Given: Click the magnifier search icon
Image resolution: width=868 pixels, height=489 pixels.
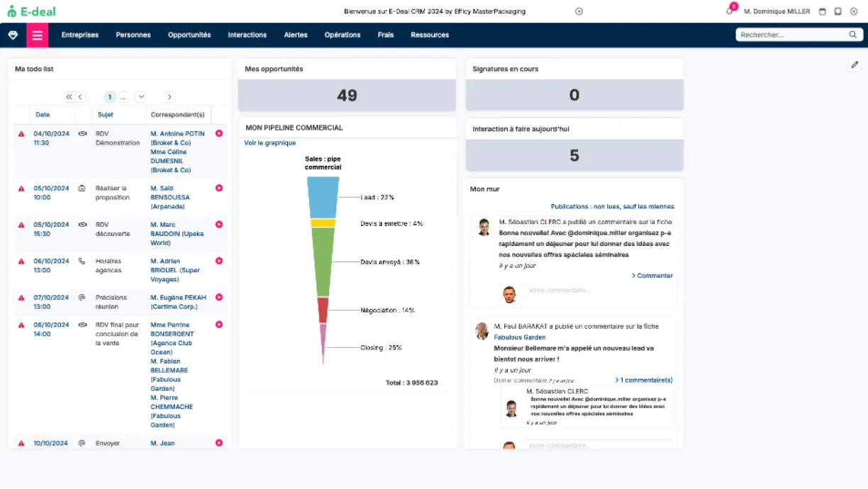Looking at the screenshot, I should click(x=853, y=35).
